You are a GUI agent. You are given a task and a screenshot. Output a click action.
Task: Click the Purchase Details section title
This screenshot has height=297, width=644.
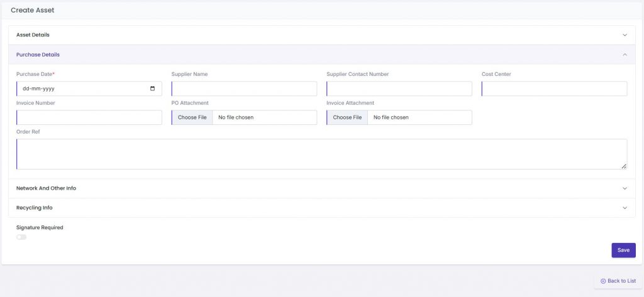coord(38,55)
